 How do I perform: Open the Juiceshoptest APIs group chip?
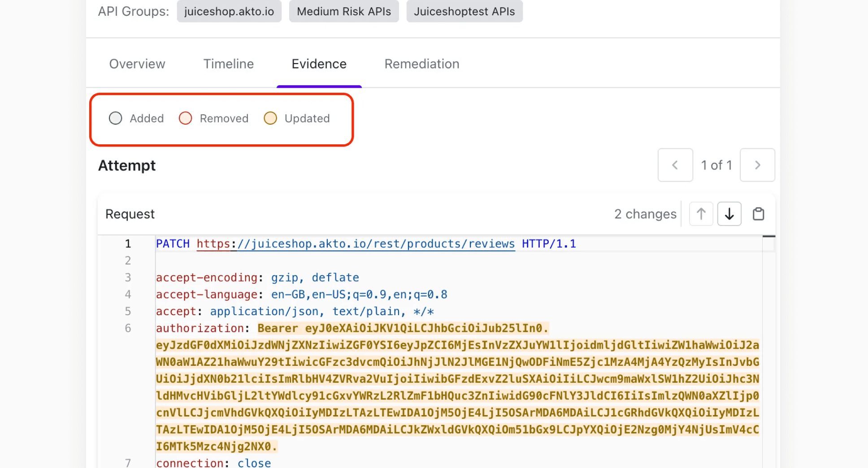click(464, 11)
